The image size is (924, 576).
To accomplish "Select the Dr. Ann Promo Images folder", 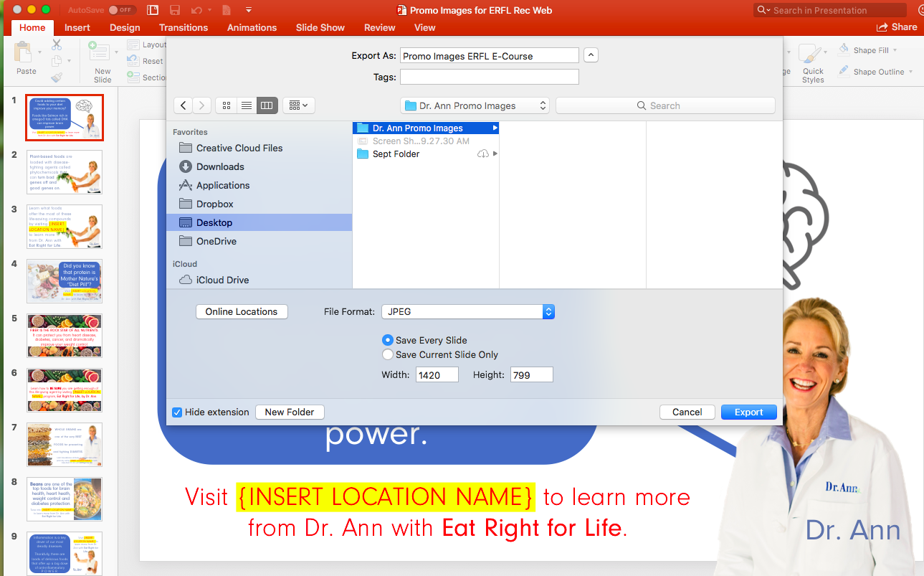I will click(x=426, y=128).
